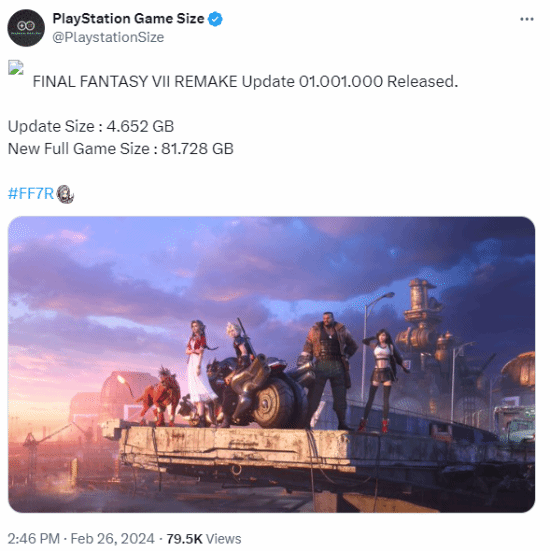
Task: Click the 2:46 PM timestamp
Action: 33,539
